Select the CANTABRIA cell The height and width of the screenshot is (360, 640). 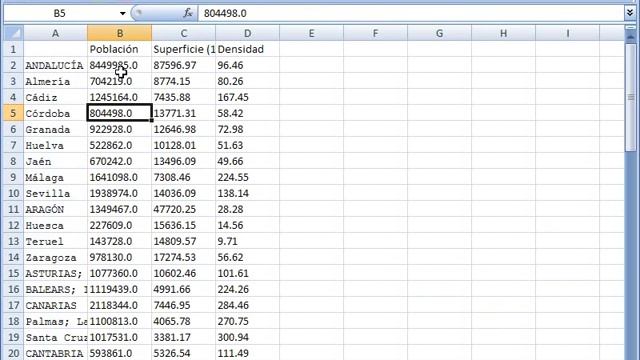click(56, 353)
